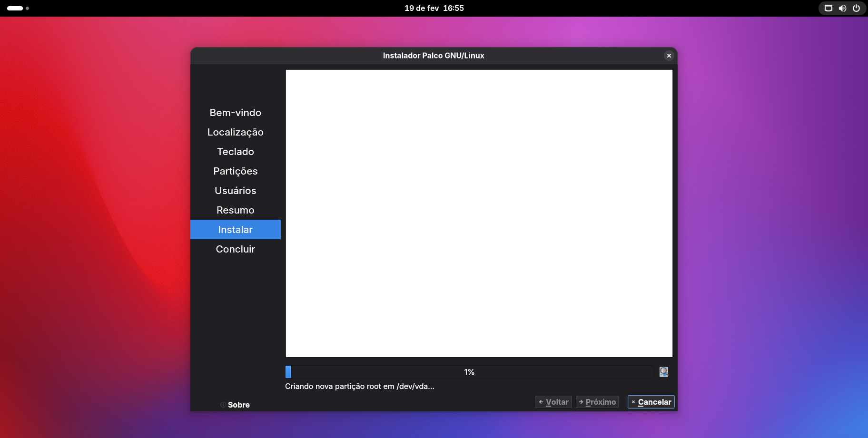Open the Activities overview pill
868x438 pixels.
tap(15, 8)
